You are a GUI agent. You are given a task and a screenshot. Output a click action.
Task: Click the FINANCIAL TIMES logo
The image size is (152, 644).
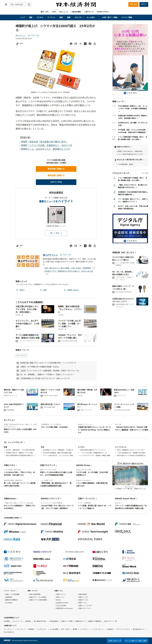[x=90, y=539]
